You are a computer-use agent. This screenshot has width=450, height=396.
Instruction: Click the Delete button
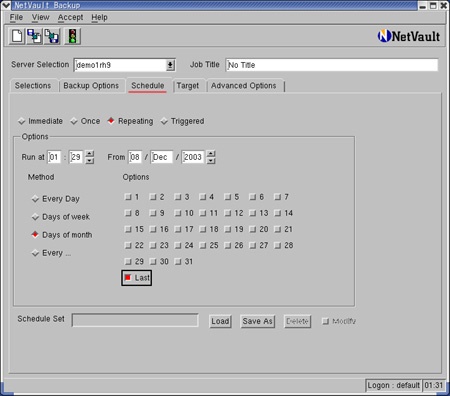(297, 321)
